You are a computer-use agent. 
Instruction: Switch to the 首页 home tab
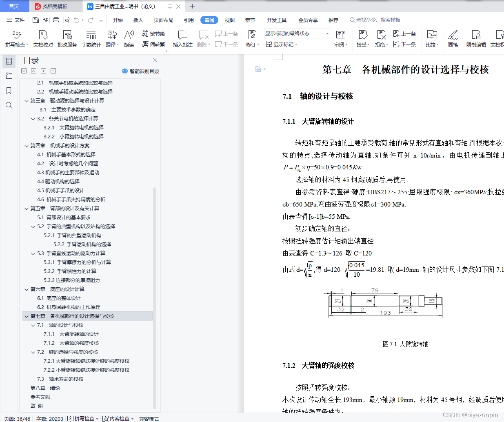(14, 7)
